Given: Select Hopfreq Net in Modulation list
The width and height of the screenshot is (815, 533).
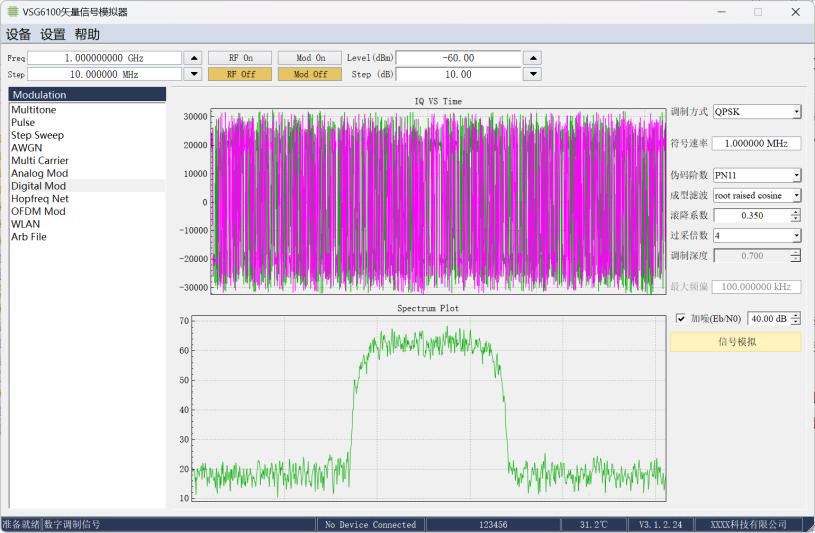Looking at the screenshot, I should coord(87,199).
